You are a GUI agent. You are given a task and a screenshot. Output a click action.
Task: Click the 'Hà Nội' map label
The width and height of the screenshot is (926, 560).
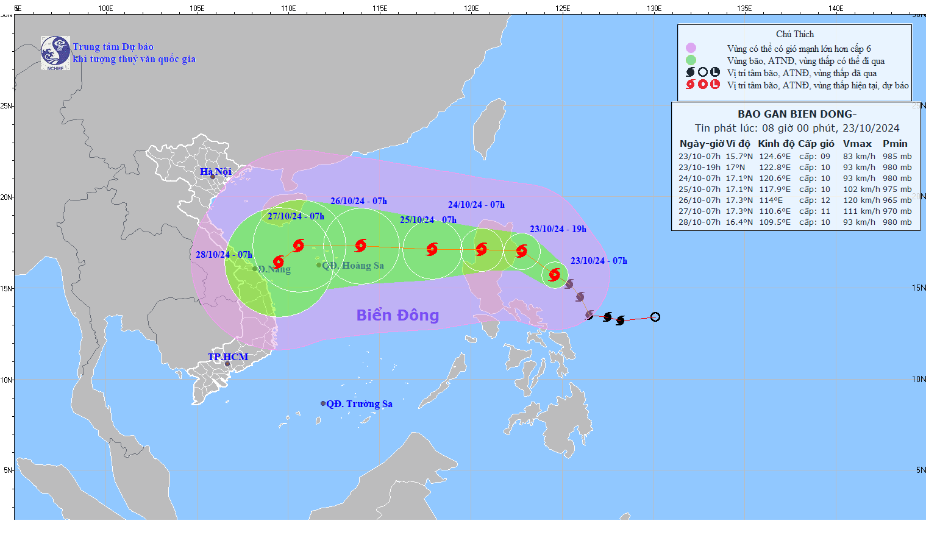point(216,172)
